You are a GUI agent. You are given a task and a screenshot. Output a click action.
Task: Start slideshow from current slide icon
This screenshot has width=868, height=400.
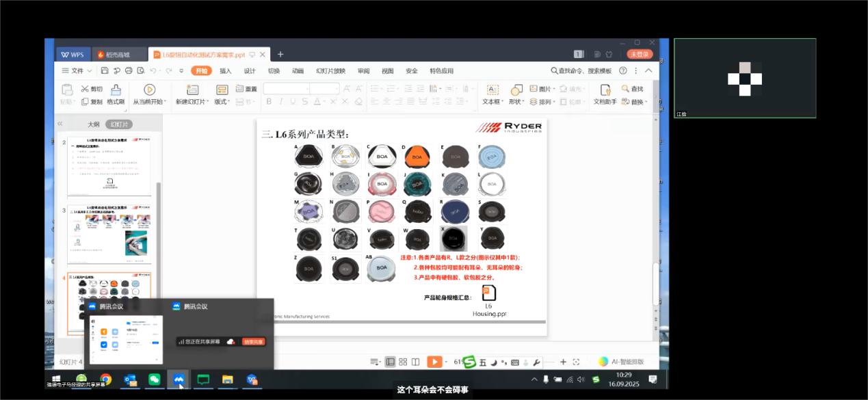[x=149, y=90]
